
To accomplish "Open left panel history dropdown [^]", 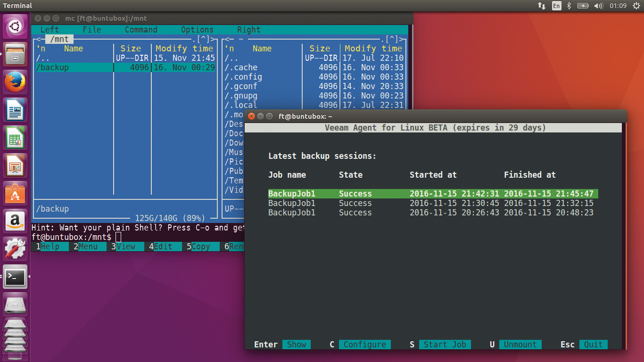I will click(203, 39).
